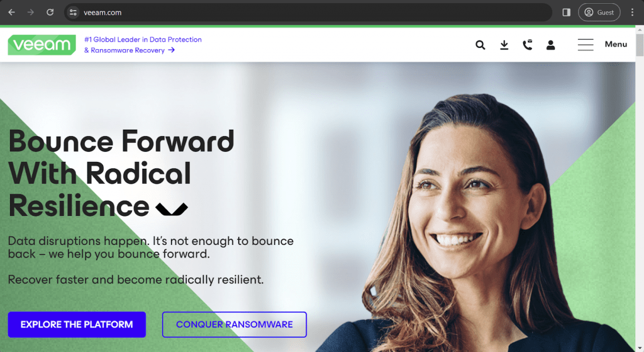Image resolution: width=644 pixels, height=352 pixels.
Task: View site information icon in address bar
Action: (73, 13)
